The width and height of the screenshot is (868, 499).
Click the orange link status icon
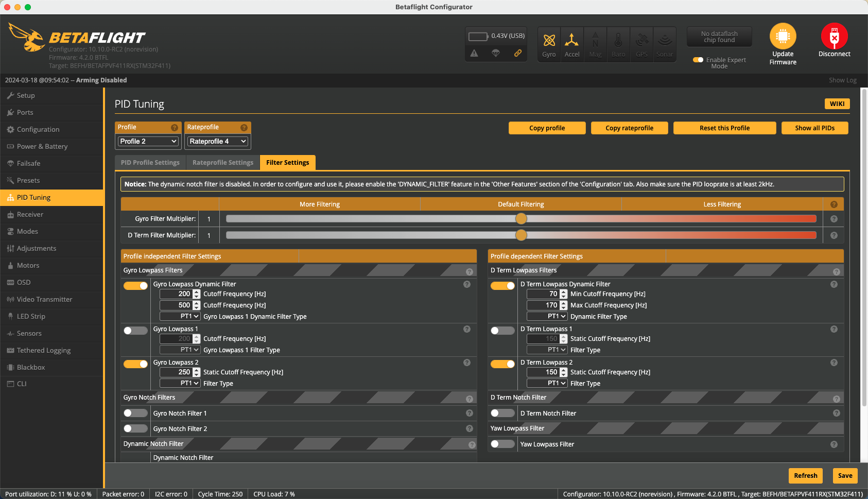tap(518, 53)
